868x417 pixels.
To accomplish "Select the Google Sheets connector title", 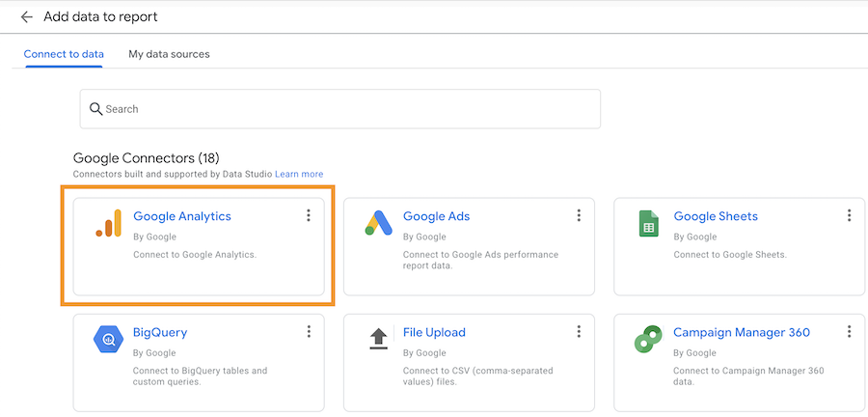I will (716, 216).
